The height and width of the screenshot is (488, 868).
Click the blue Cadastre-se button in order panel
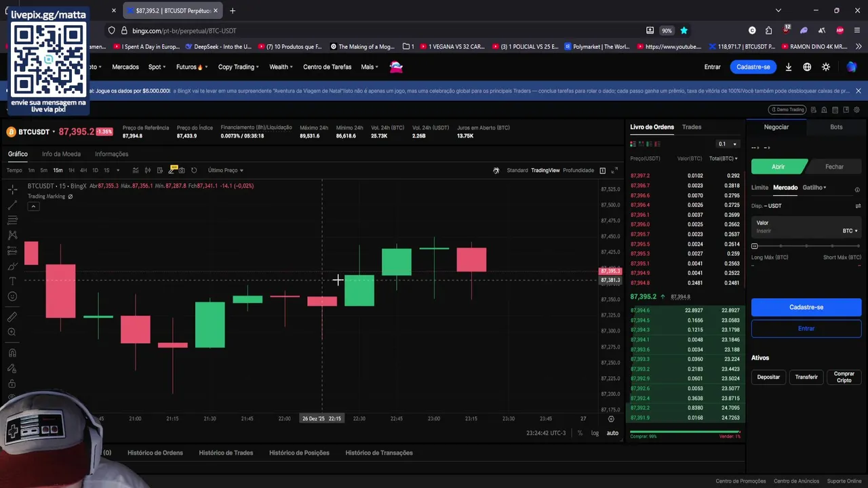tap(806, 307)
